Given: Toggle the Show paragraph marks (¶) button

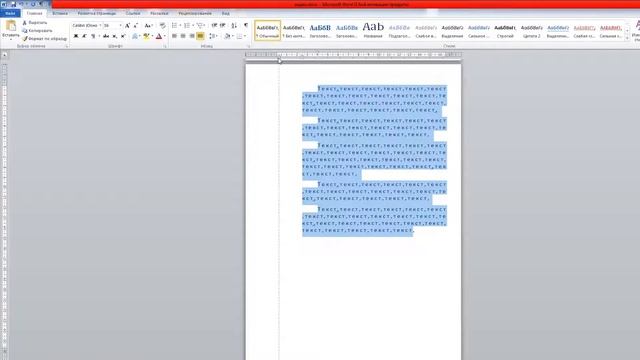Looking at the screenshot, I should point(246,26).
